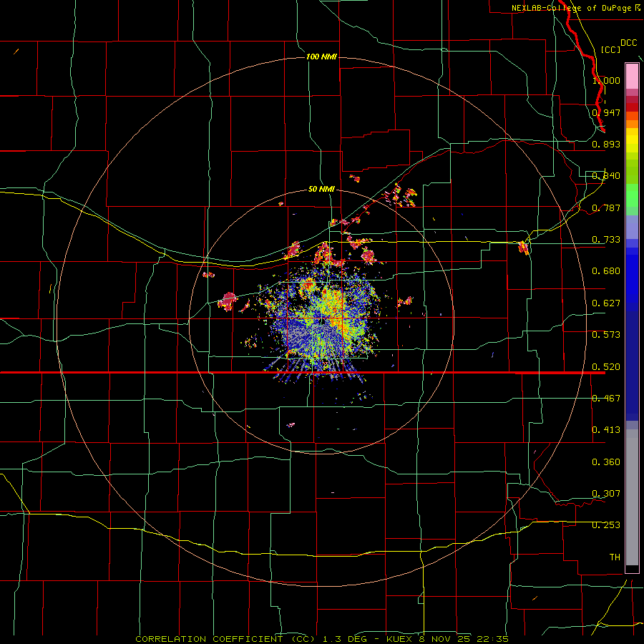Click the 0.413 color scale value

[606, 430]
